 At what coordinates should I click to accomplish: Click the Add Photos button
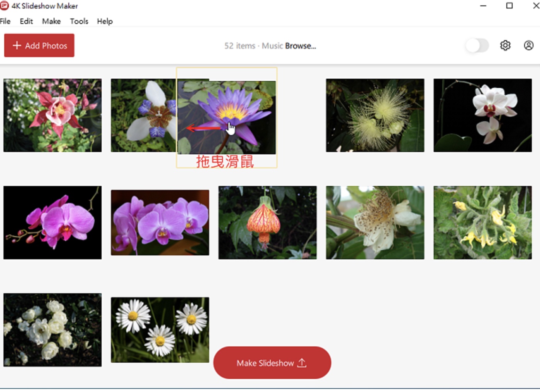[x=39, y=46]
